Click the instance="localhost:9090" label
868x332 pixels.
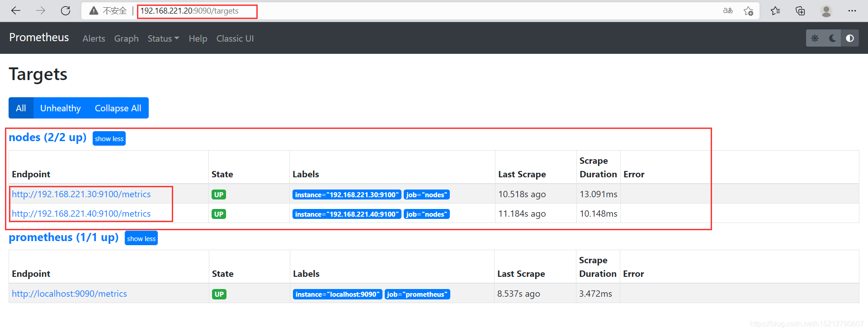pos(338,294)
